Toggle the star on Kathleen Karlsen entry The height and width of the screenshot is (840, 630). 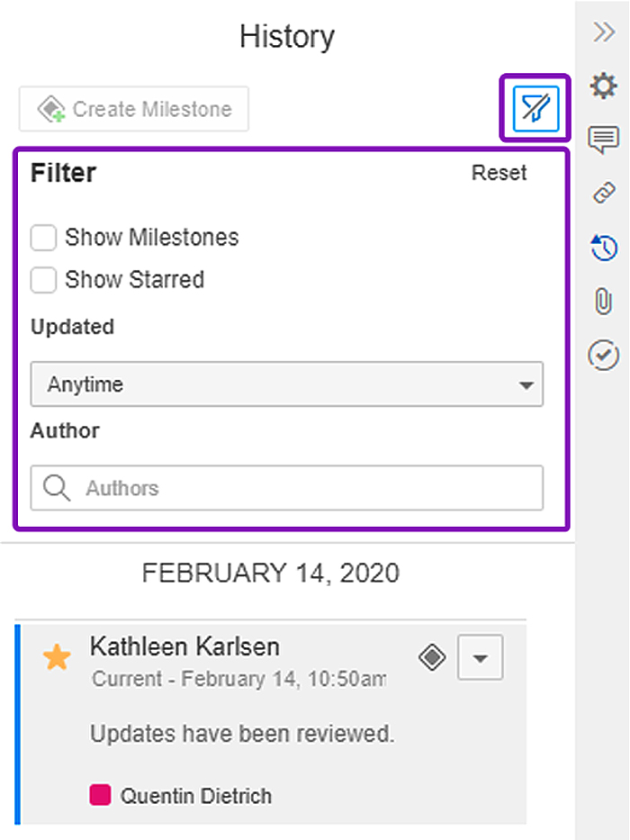click(x=57, y=658)
